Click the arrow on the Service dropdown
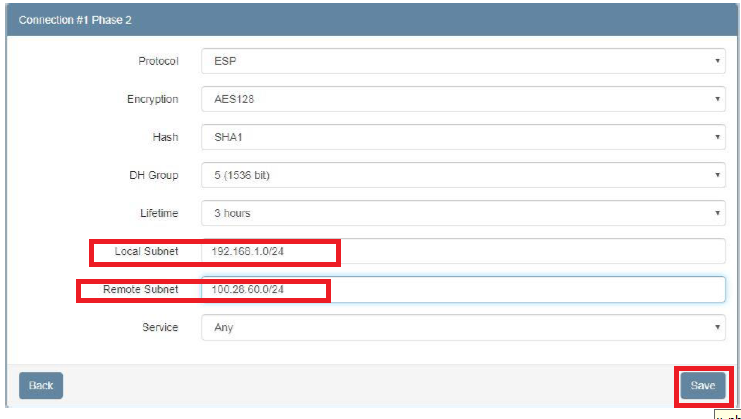The height and width of the screenshot is (419, 741). [717, 327]
